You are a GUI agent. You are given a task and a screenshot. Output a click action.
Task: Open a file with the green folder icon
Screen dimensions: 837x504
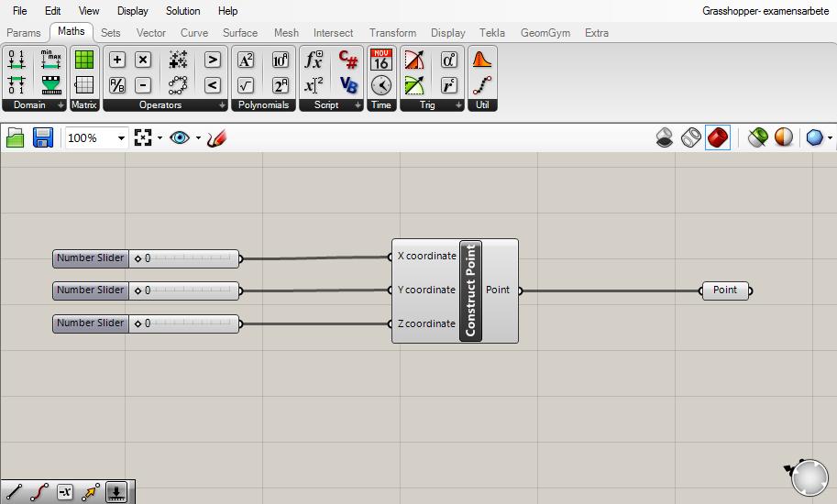[x=15, y=138]
